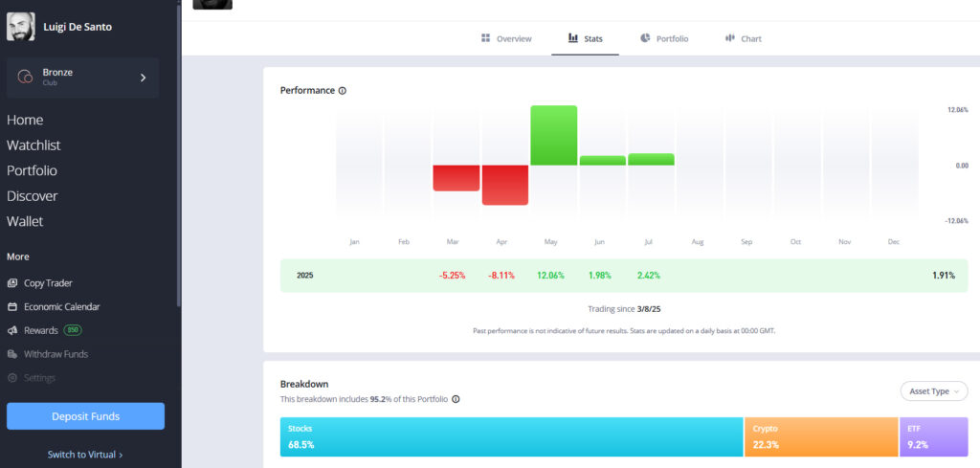Click the Copy Trader sidebar icon
This screenshot has width=980, height=468.
[x=12, y=283]
